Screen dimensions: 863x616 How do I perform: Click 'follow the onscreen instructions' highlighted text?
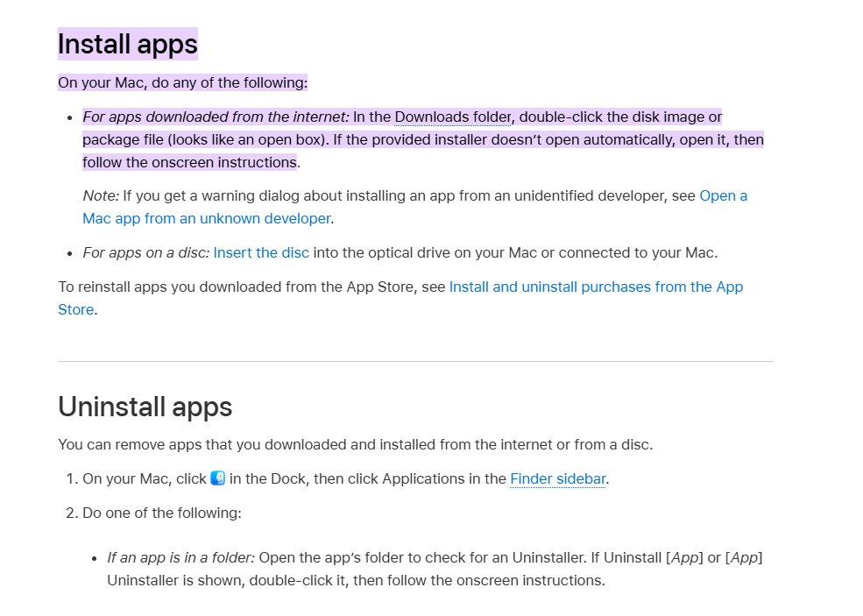pos(190,162)
